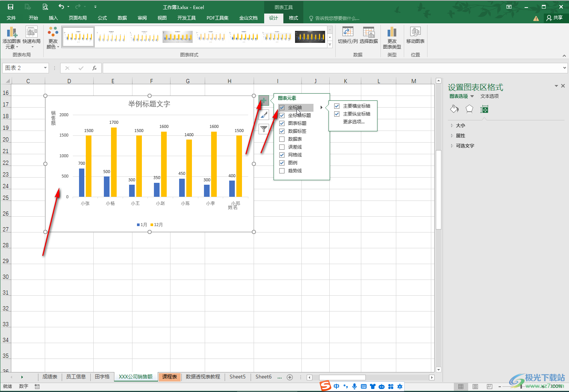Uncheck 主要纵坐标轴 checkbox in submenu
This screenshot has height=392, width=569.
pos(337,114)
